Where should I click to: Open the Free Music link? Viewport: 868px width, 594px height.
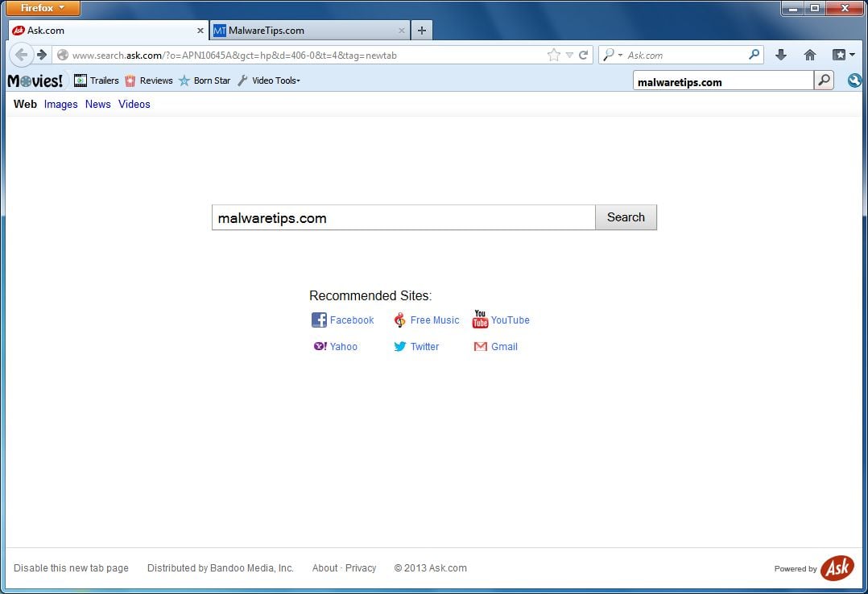(435, 320)
